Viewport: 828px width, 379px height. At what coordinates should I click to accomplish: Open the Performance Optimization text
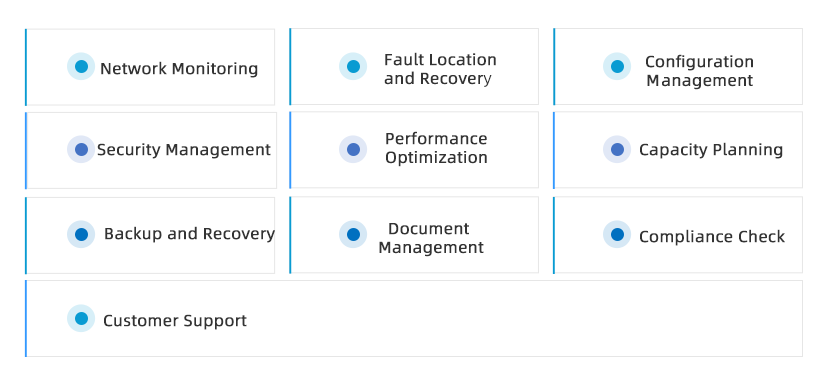pos(436,148)
